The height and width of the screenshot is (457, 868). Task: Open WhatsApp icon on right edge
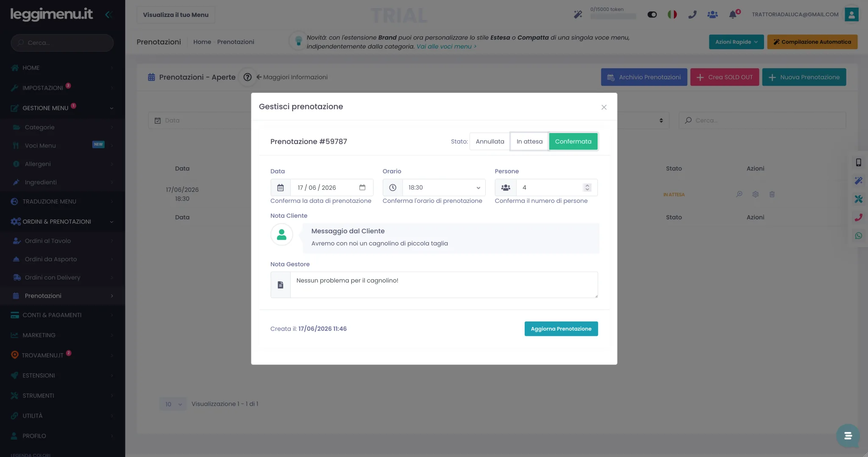point(858,235)
